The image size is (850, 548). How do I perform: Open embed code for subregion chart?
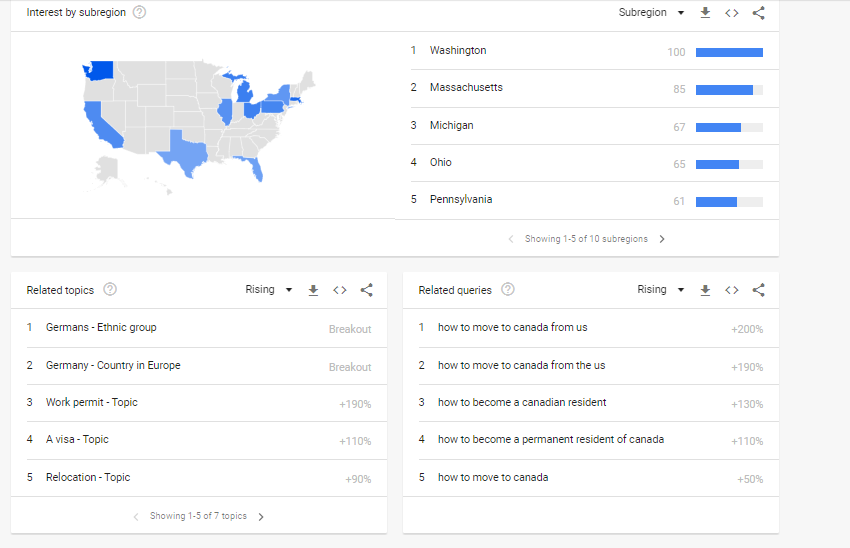pos(732,13)
